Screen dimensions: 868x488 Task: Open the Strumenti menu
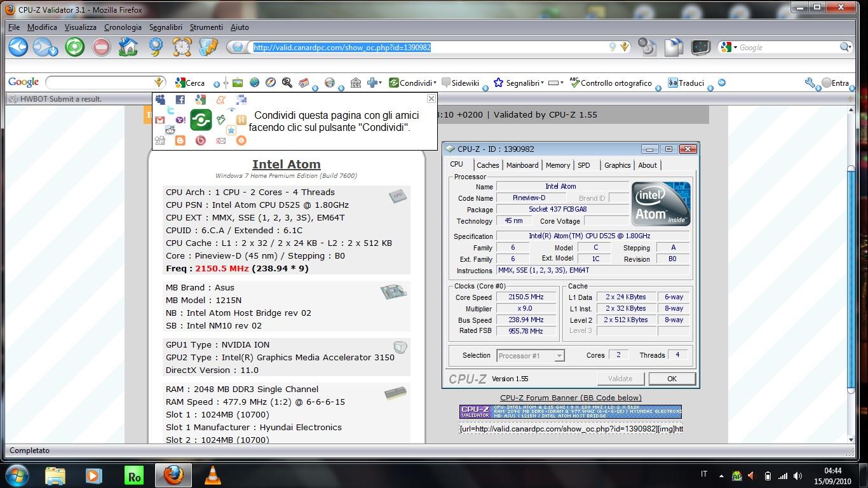pos(207,27)
